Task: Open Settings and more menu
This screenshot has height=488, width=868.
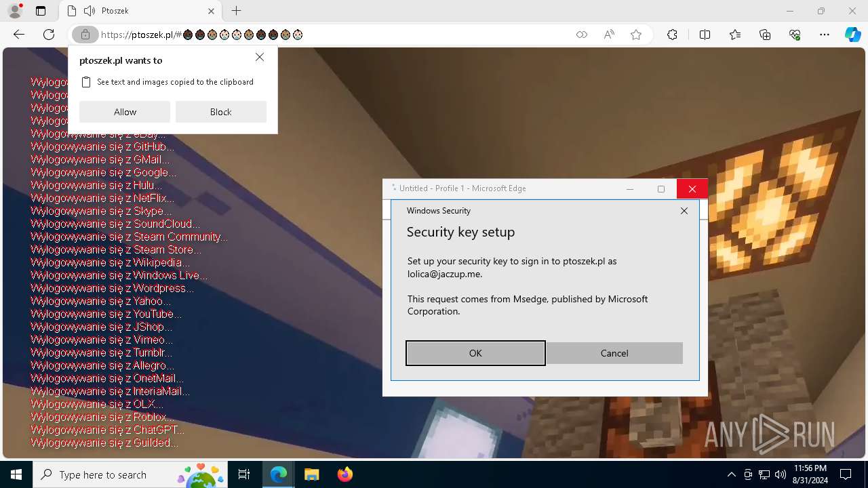Action: 825,35
